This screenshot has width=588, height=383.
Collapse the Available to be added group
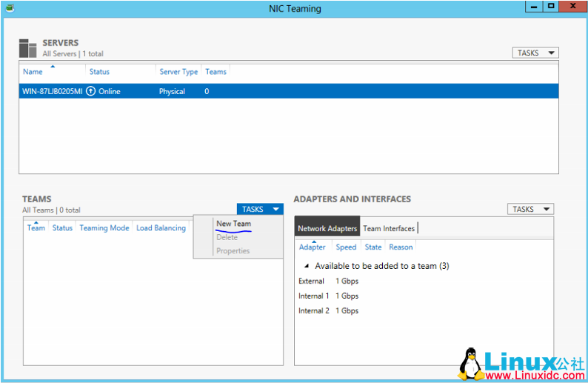click(x=307, y=266)
